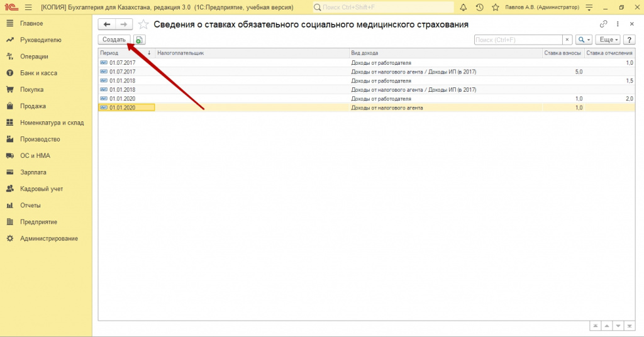The width and height of the screenshot is (644, 337).
Task: Click the Создать button
Action: (114, 40)
